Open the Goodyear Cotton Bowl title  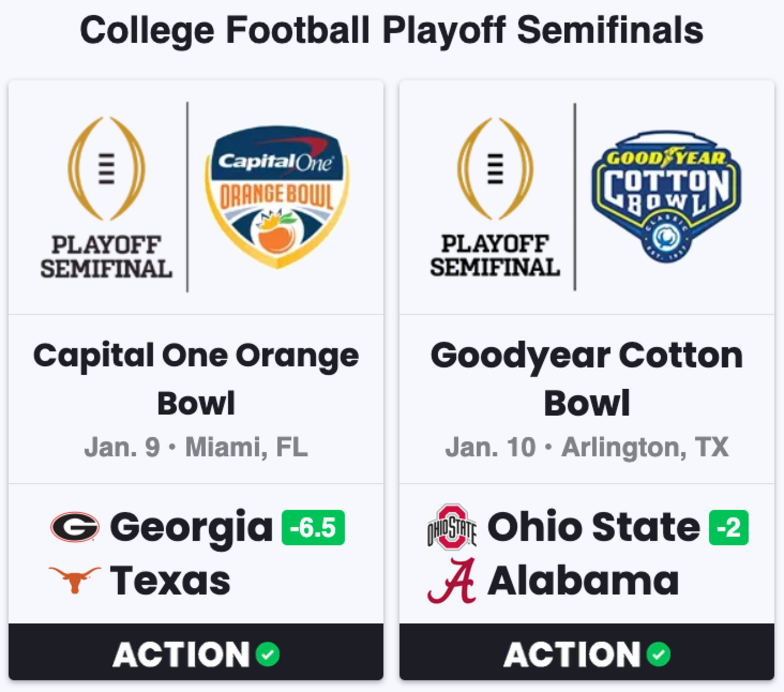(x=587, y=379)
